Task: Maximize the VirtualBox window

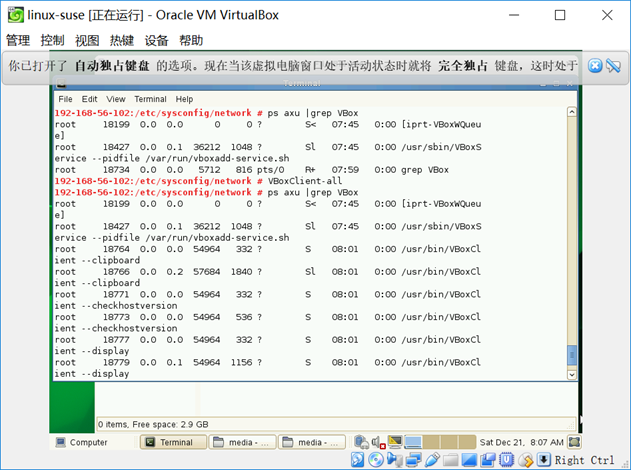Action: click(560, 15)
